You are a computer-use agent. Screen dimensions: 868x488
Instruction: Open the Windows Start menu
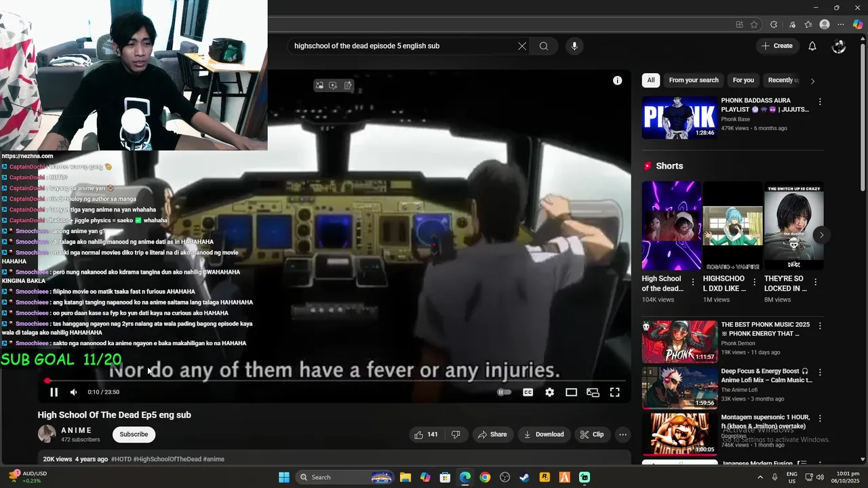(284, 477)
